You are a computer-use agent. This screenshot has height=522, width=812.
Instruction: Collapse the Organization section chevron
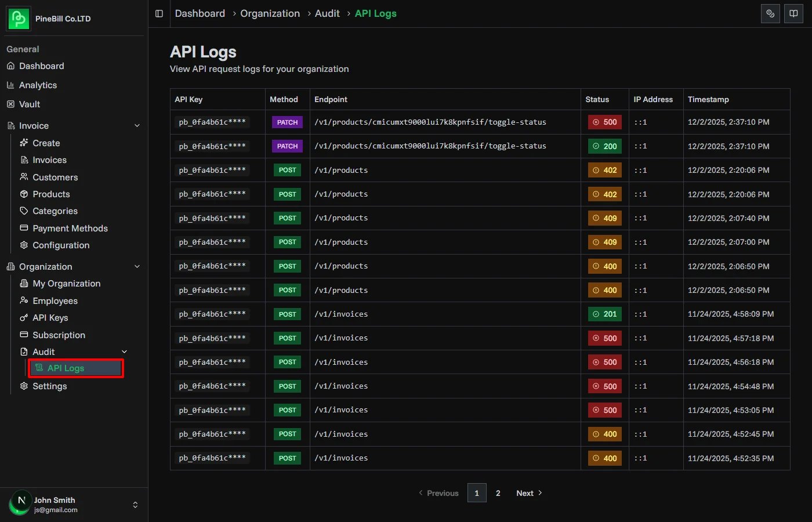point(137,266)
